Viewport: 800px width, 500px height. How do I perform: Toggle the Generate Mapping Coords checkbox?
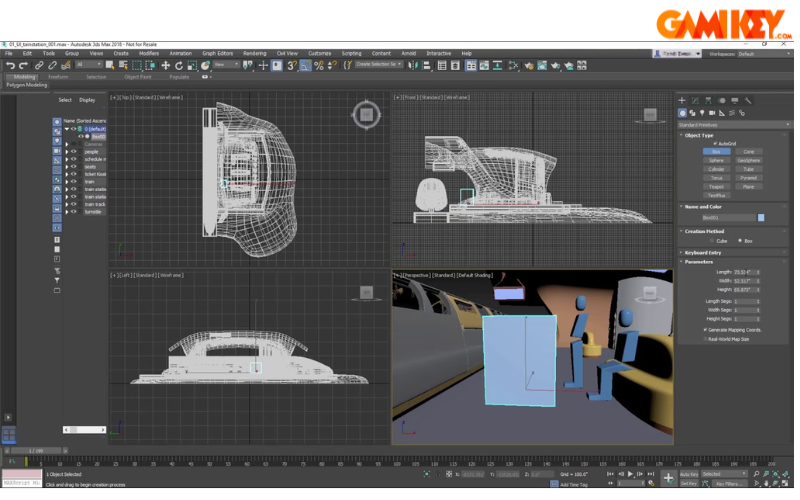pos(706,330)
